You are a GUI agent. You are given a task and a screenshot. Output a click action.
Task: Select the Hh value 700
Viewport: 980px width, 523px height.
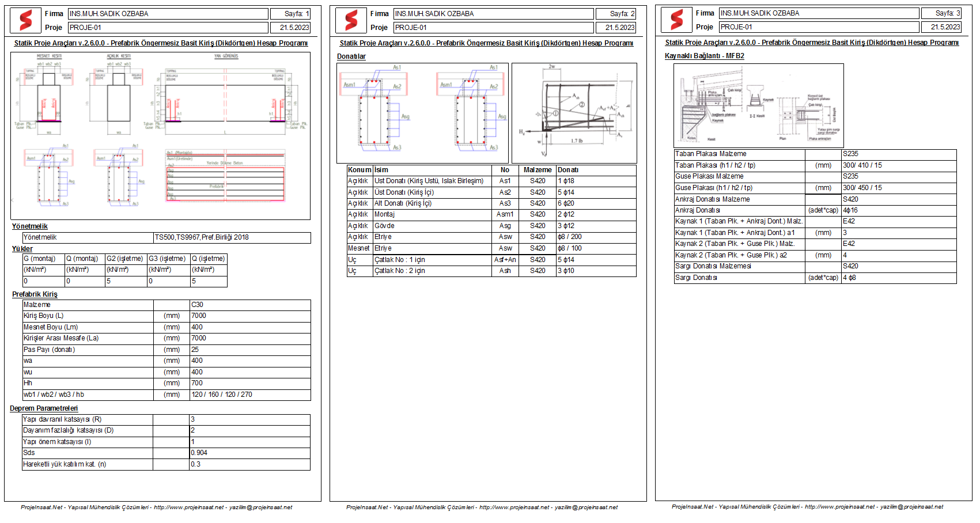point(250,383)
